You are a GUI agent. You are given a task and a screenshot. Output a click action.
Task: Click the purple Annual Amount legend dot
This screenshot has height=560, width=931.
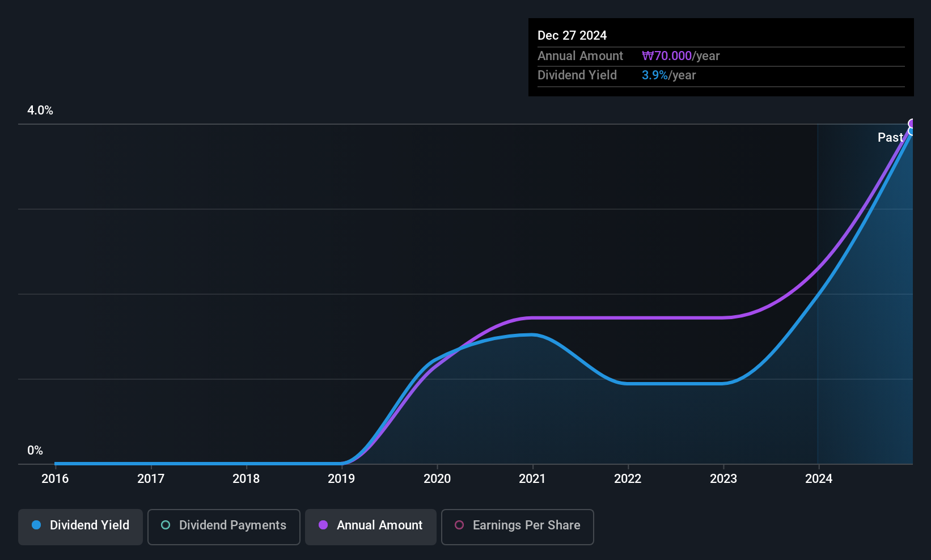[x=323, y=525]
